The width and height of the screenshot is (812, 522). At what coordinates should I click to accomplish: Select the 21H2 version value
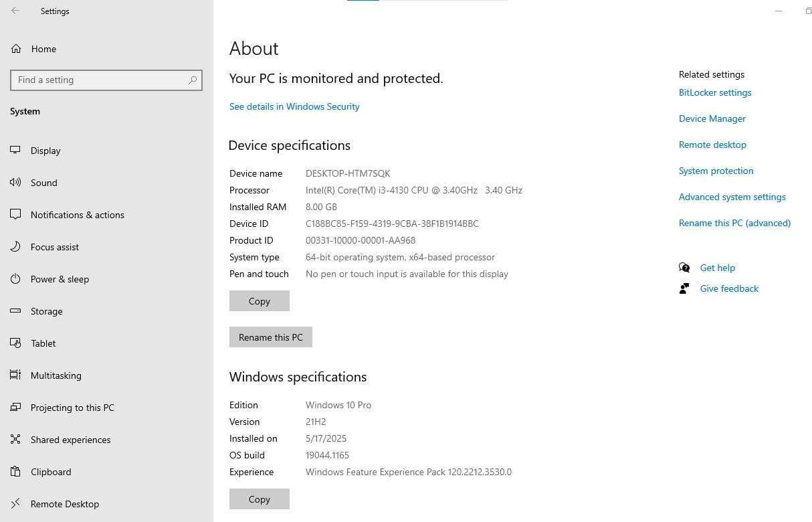click(316, 422)
